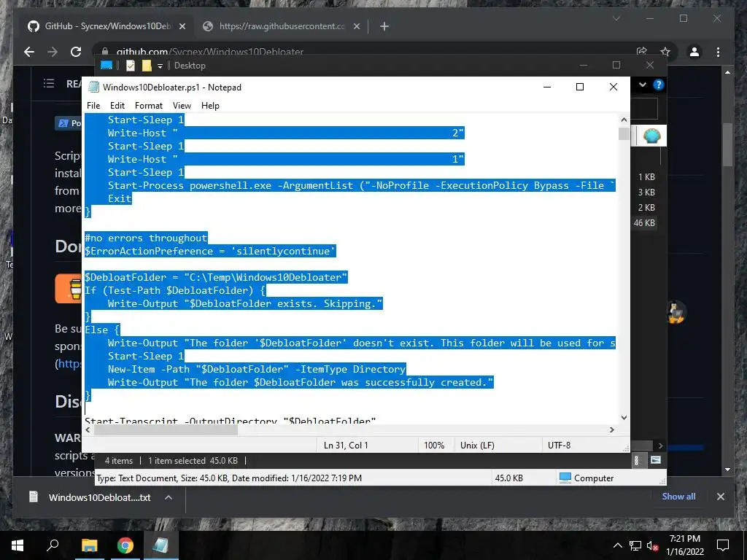Image resolution: width=747 pixels, height=560 pixels.
Task: Open Google Chrome from the taskbar
Action: [125, 545]
